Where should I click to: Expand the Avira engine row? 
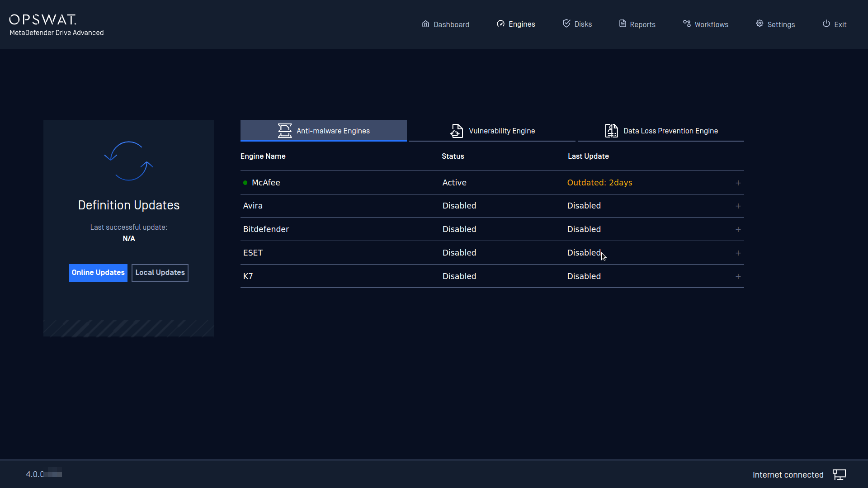[x=738, y=206]
